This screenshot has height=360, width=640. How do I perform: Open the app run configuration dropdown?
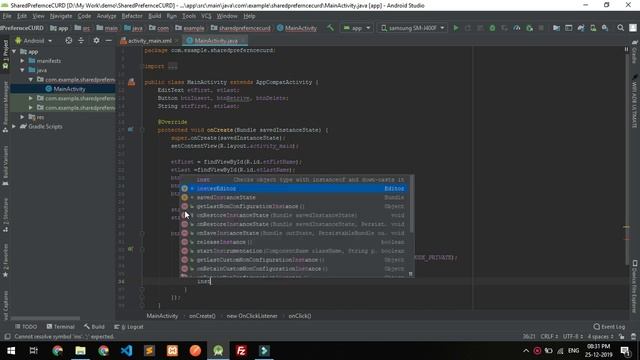357,28
